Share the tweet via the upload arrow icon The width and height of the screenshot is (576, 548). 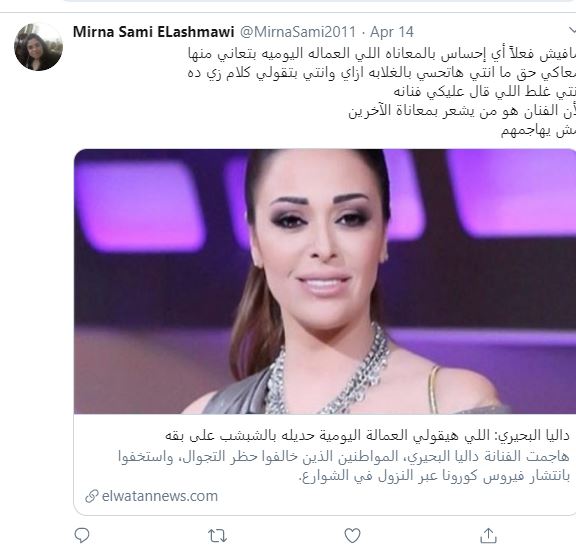click(488, 535)
